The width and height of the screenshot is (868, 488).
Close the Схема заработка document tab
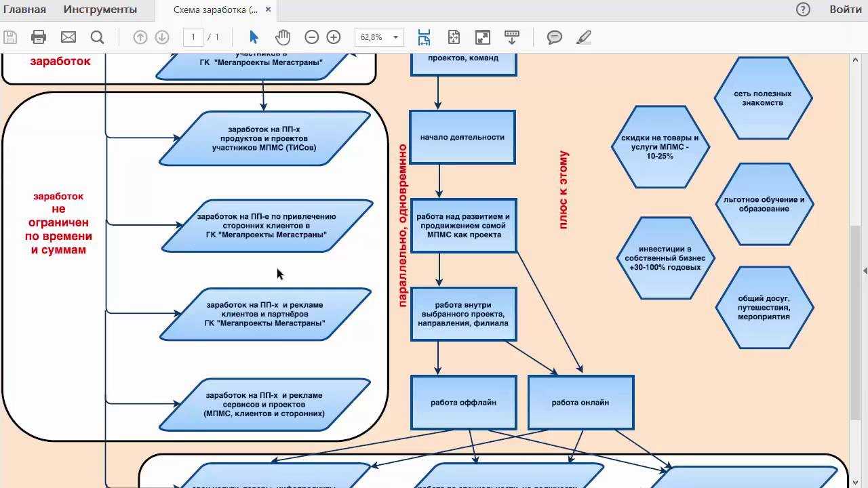(269, 9)
